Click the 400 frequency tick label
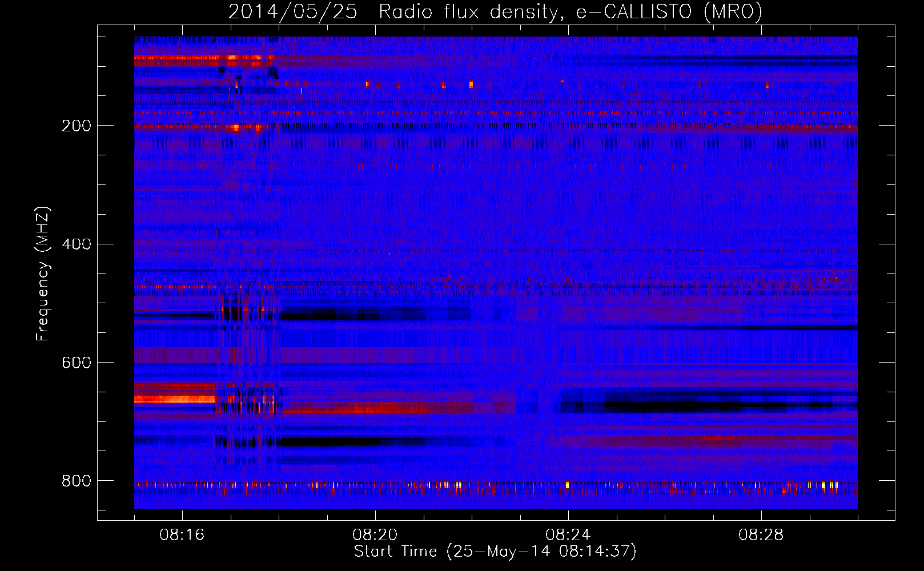 coord(77,244)
